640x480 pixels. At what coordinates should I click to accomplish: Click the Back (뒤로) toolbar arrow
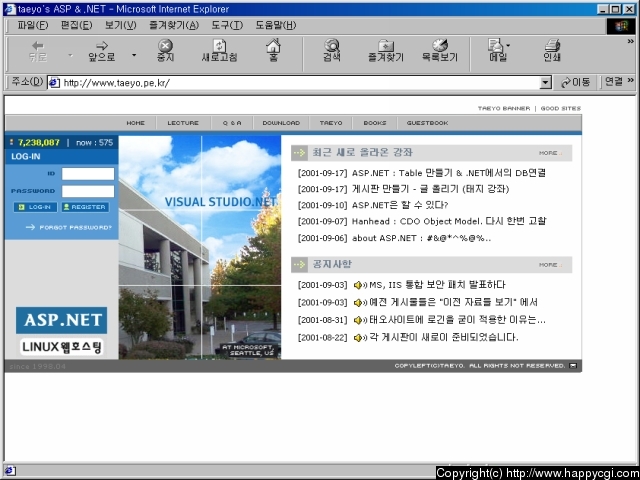pyautogui.click(x=38, y=46)
